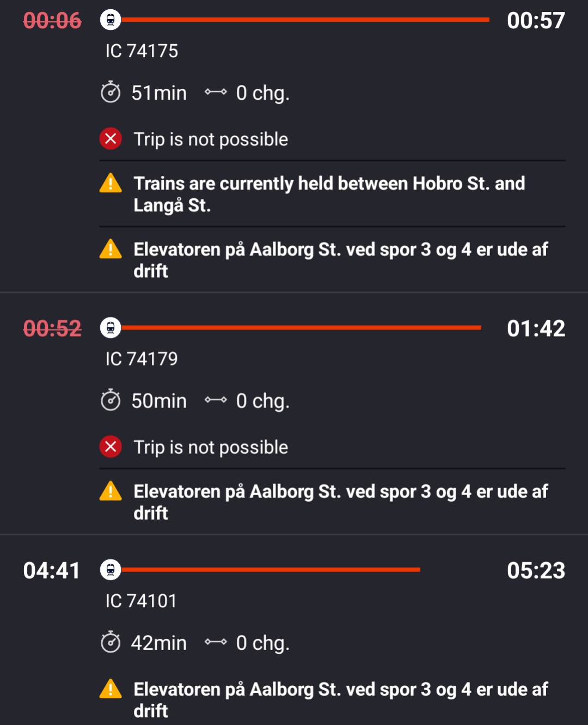Tap the red error icon under IC 74175
This screenshot has height=725, width=588.
pos(111,139)
